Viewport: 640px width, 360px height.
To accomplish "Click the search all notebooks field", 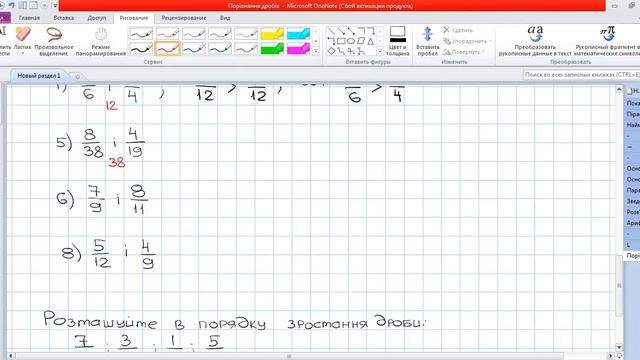I will pos(581,75).
